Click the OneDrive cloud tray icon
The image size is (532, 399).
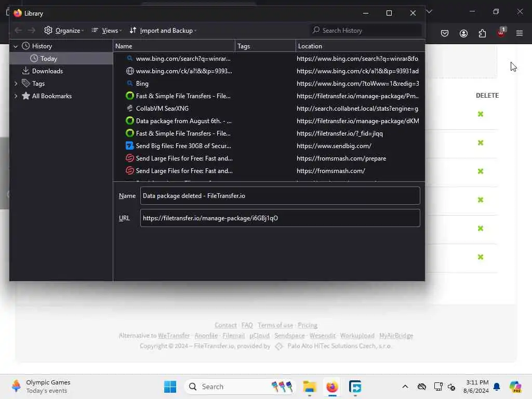click(422, 387)
